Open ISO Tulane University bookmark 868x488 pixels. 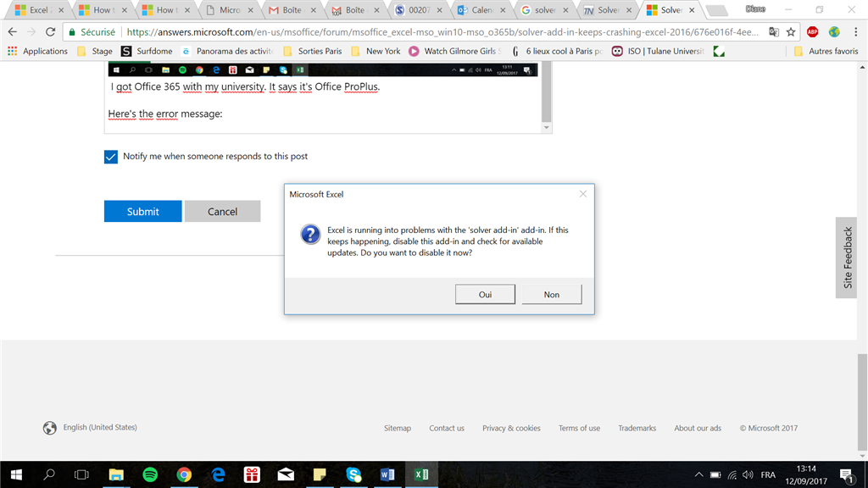[x=658, y=51]
